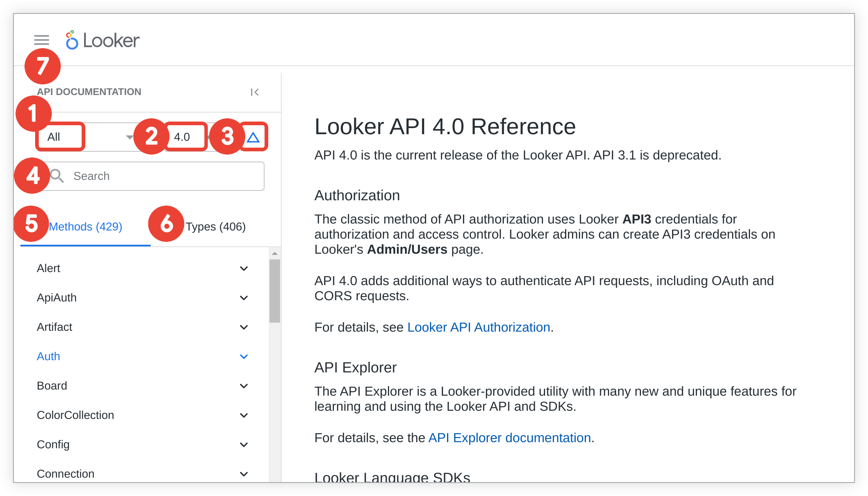The image size is (868, 496).
Task: Click the sidebar scrollbar thumb
Action: coord(274,286)
